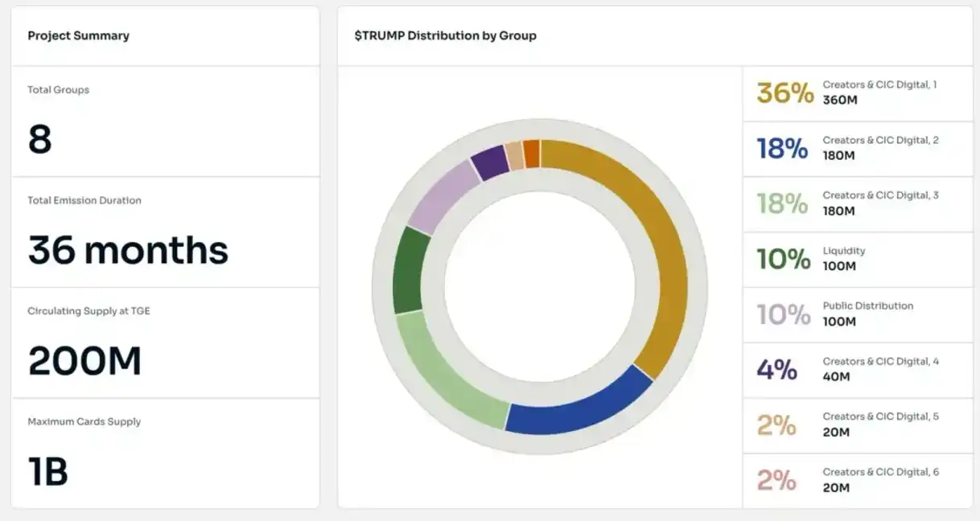Click the Total Groups summary card

(x=165, y=121)
